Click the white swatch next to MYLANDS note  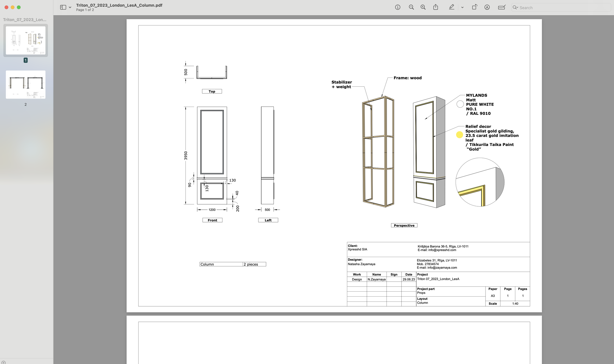(460, 104)
